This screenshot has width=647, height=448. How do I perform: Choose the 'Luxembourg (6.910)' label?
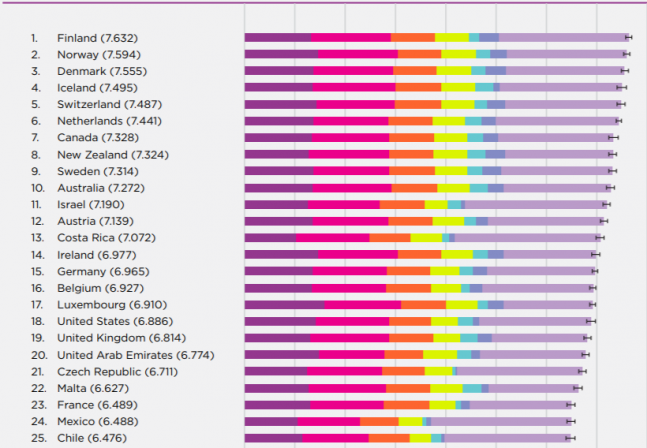(x=112, y=304)
